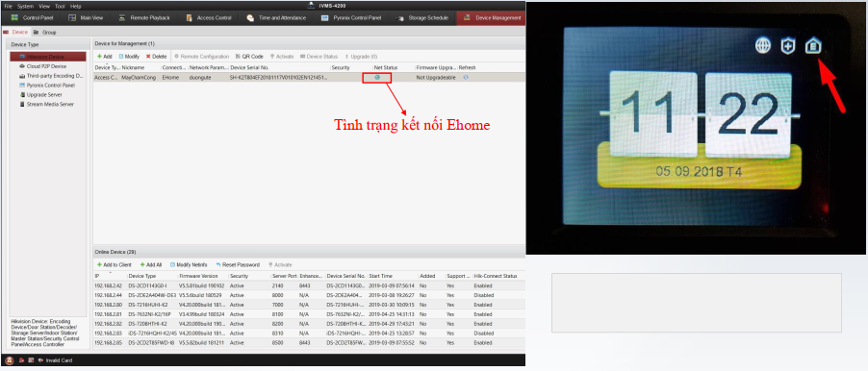Select online device 192.168.2.80
Screen dimensions: 868x371
(x=309, y=305)
